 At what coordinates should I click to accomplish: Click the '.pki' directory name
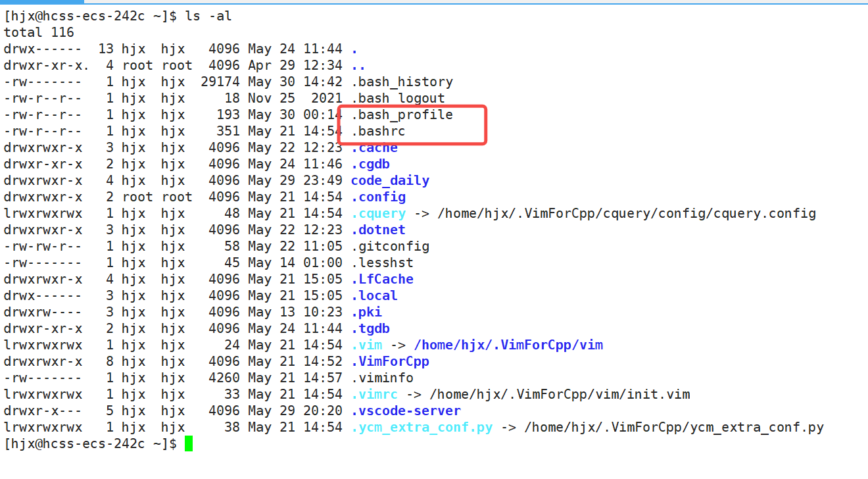click(366, 313)
